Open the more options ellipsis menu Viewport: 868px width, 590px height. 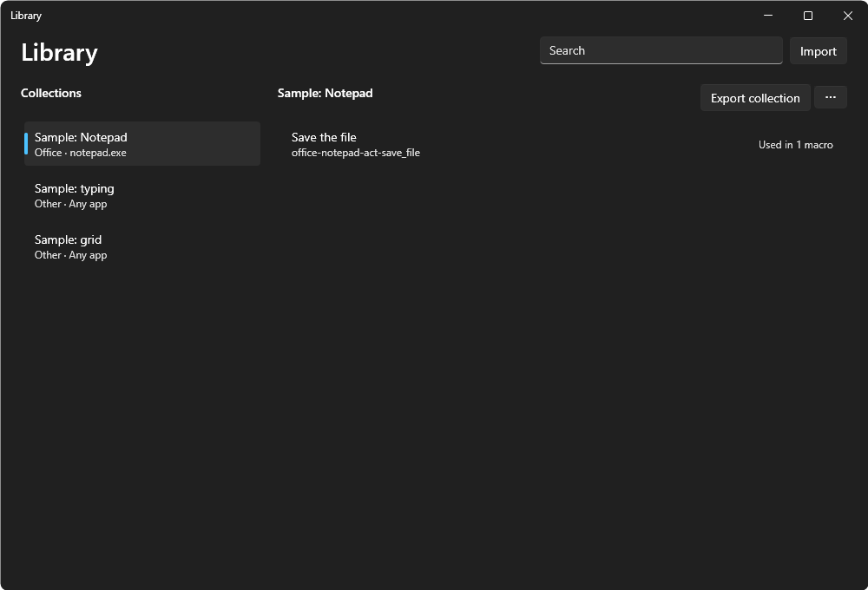(830, 97)
